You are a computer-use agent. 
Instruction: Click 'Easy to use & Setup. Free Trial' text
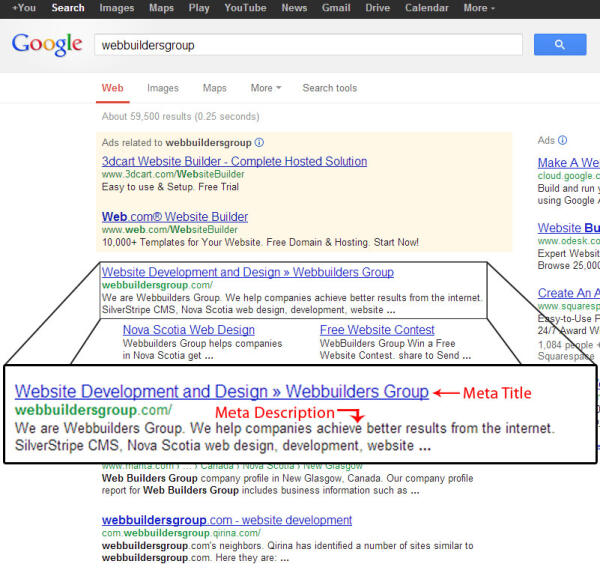[x=170, y=187]
